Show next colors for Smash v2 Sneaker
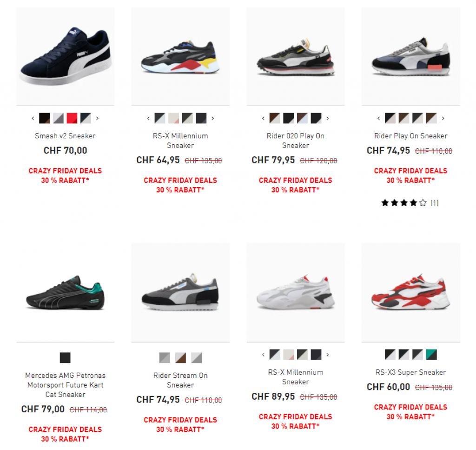Viewport: 476px width, 450px height. [98, 118]
